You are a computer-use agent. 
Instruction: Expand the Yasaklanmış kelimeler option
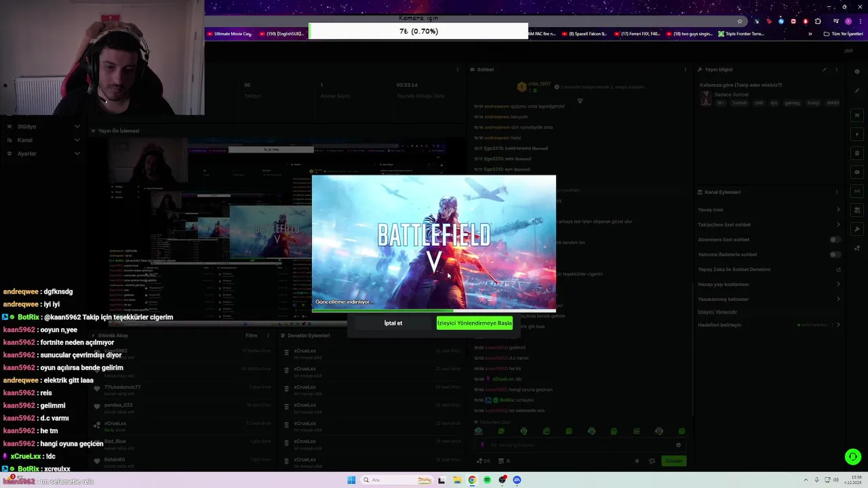point(838,299)
